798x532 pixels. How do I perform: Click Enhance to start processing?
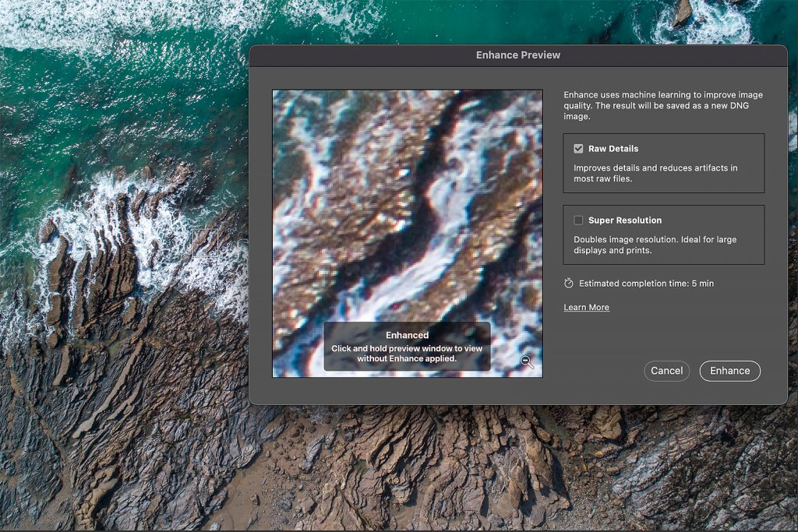click(x=729, y=371)
